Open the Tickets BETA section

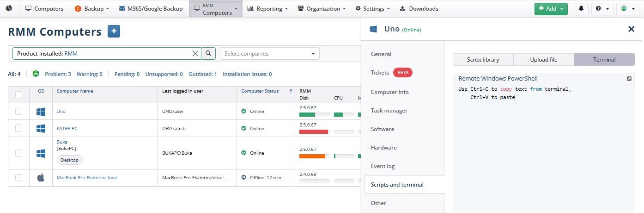391,73
